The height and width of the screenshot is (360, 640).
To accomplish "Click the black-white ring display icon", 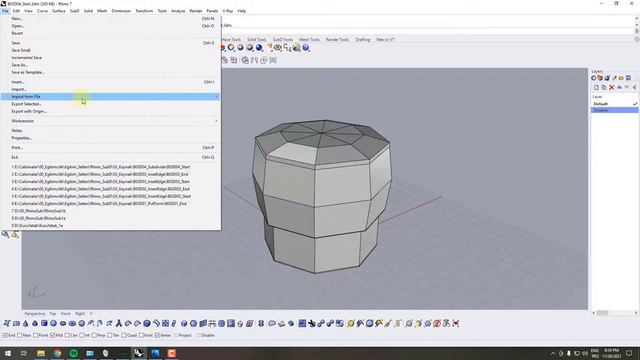I will 231,48.
